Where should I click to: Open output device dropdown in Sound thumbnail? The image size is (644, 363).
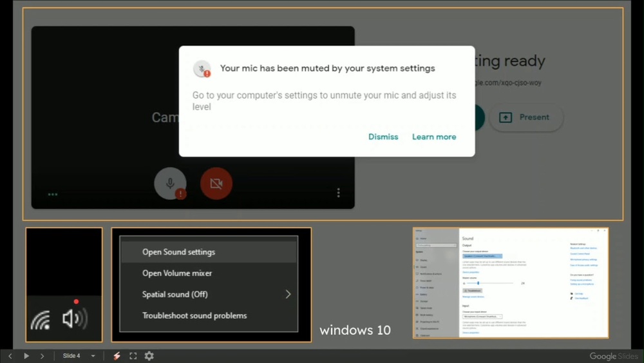click(482, 256)
